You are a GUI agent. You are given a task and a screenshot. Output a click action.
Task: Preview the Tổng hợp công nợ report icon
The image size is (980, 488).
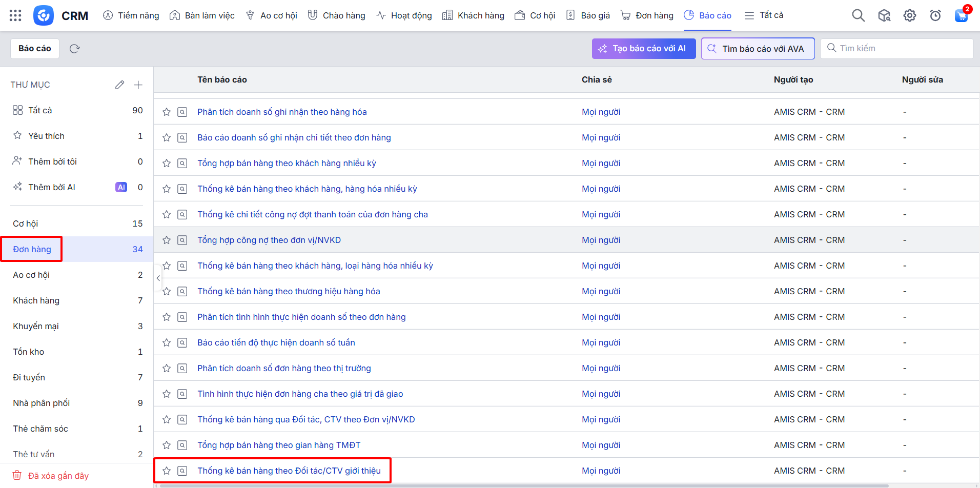[182, 240]
